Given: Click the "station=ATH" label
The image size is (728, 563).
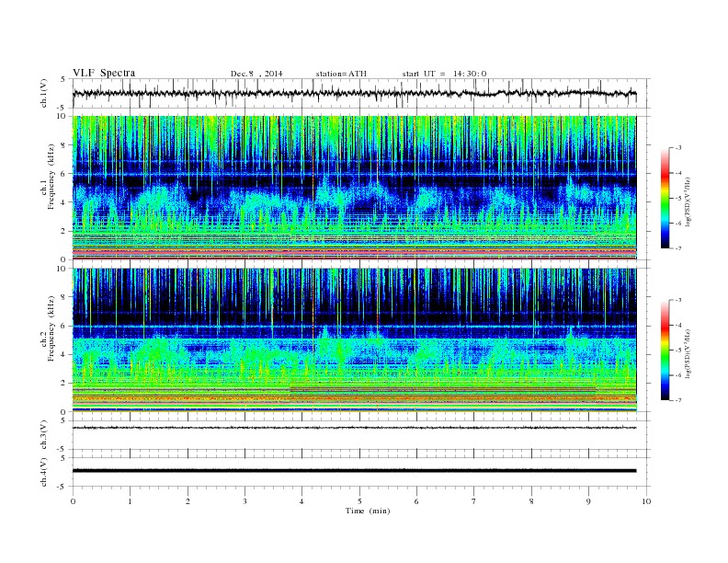Looking at the screenshot, I should [x=341, y=74].
